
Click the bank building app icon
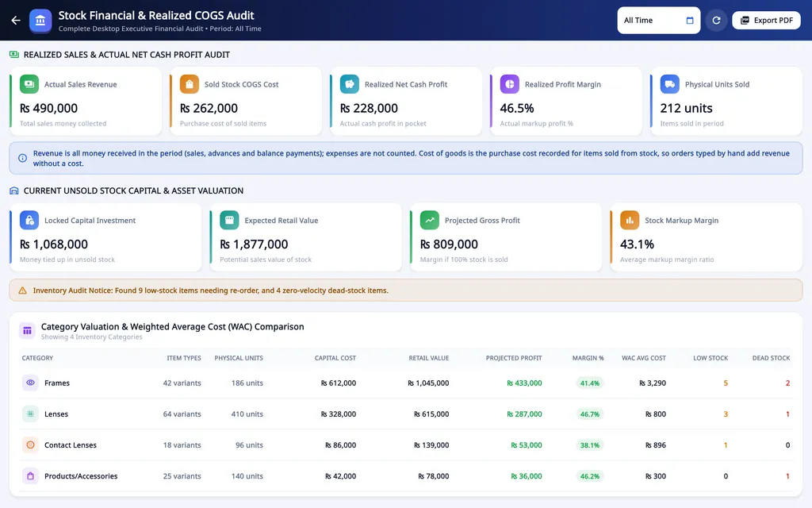[x=40, y=21]
